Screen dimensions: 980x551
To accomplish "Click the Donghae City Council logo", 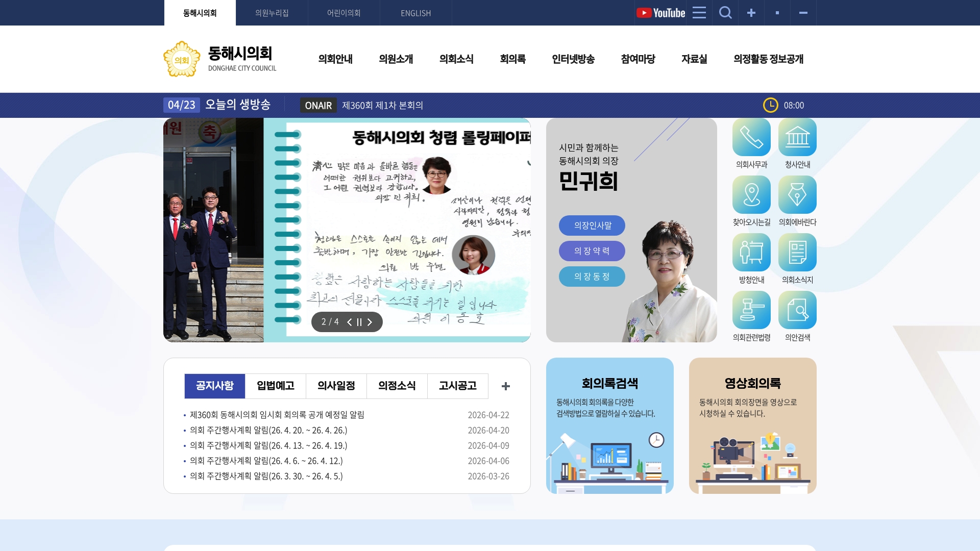I will coord(220,59).
